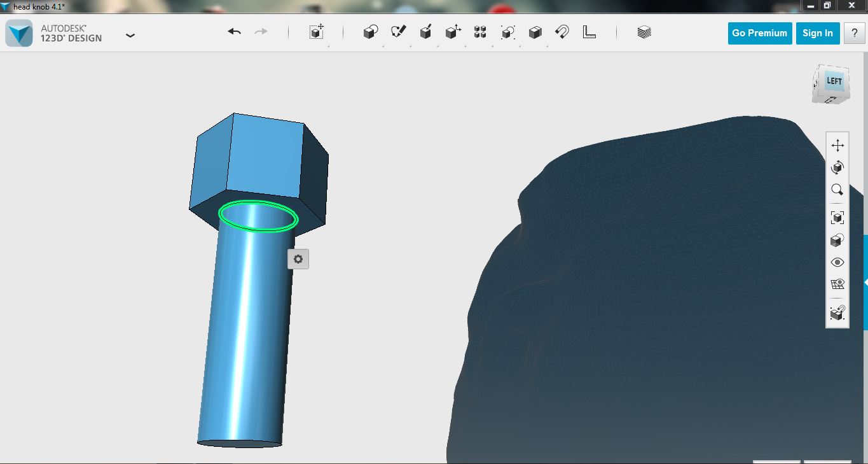Restore the window size
868x464 pixels.
tap(827, 5)
